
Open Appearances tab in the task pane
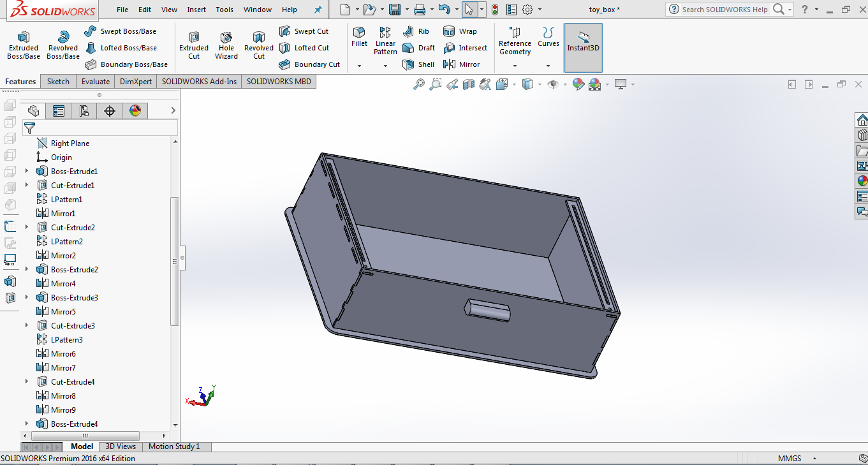pyautogui.click(x=862, y=181)
